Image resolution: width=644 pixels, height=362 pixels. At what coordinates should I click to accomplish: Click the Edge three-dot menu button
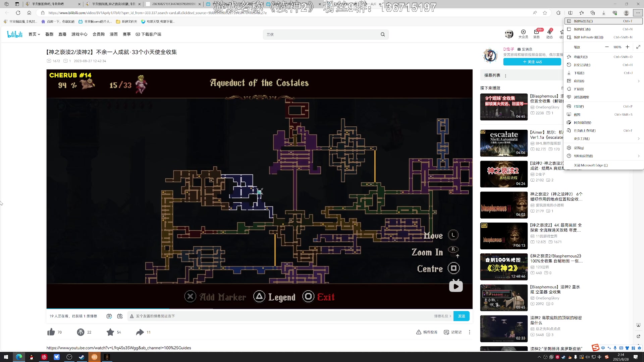pos(638,13)
